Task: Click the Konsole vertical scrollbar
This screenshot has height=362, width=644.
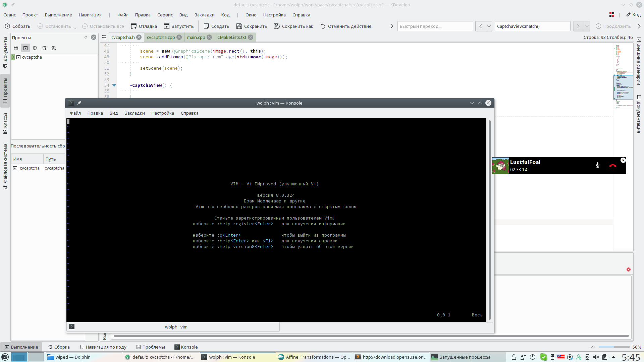Action: 490,220
